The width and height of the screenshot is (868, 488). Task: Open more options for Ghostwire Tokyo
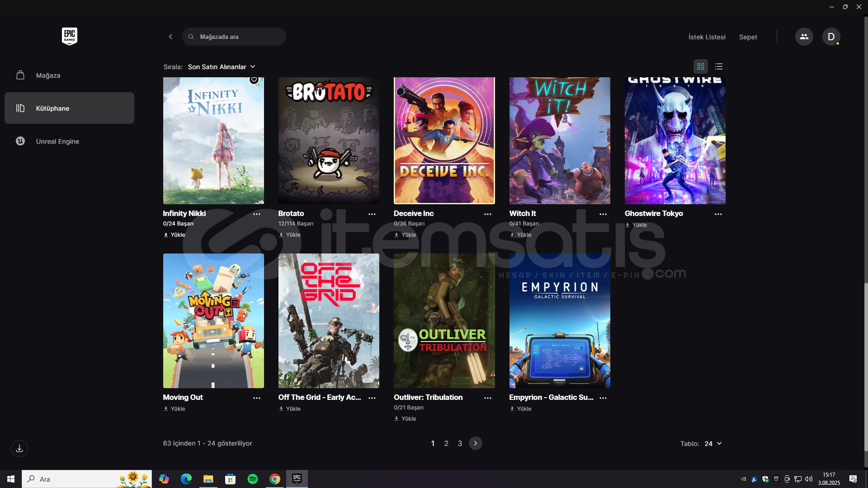[x=718, y=214]
